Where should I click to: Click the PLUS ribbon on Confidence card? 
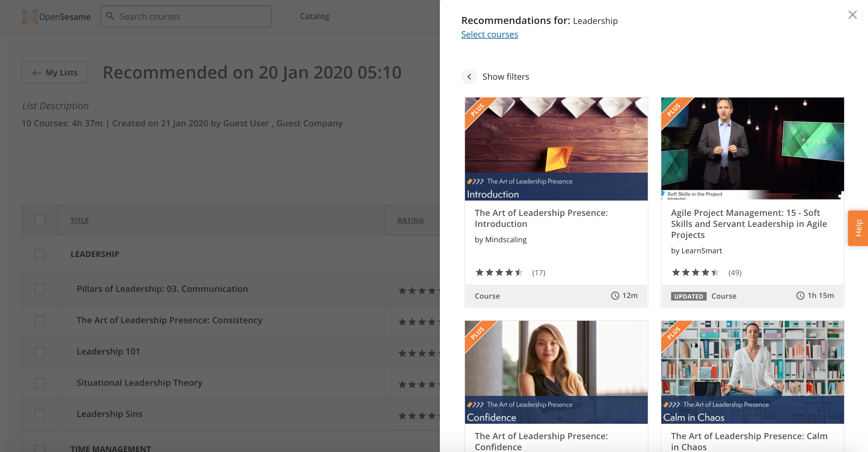click(478, 333)
